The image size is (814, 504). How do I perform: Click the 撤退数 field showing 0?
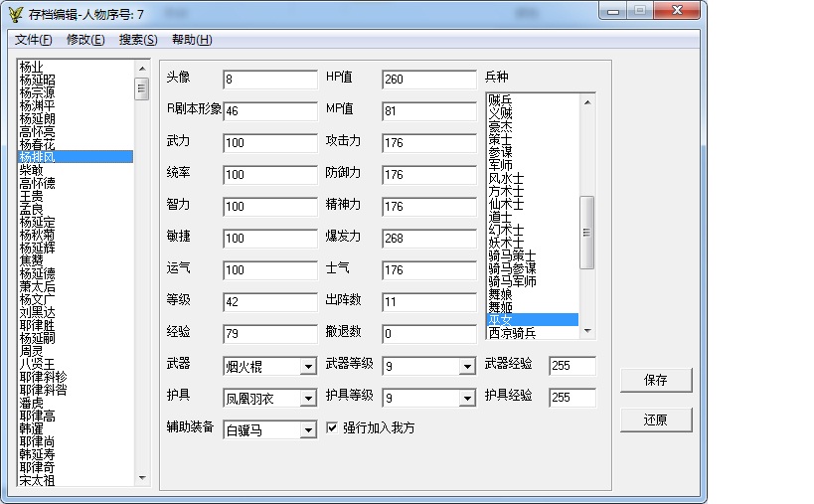pos(429,333)
